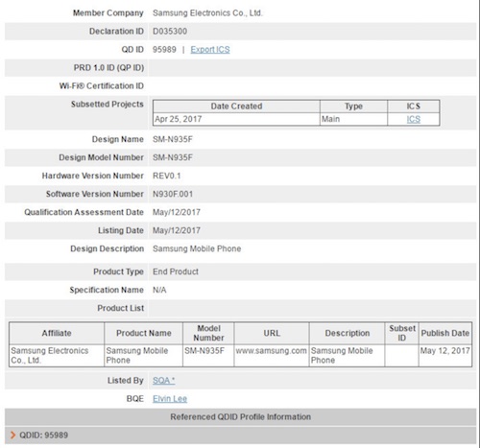480x448 pixels.
Task: Click the Samsung Electronics Co., Ltd. member company value
Action: 207,13
